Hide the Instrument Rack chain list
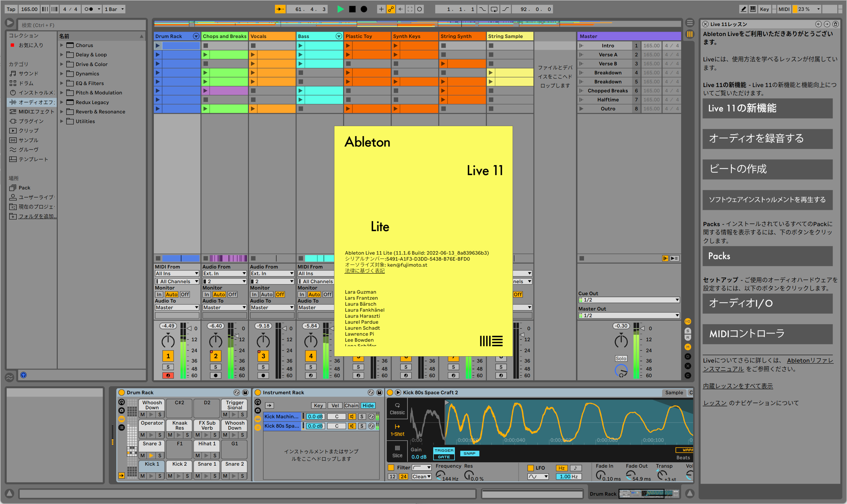 [368, 406]
